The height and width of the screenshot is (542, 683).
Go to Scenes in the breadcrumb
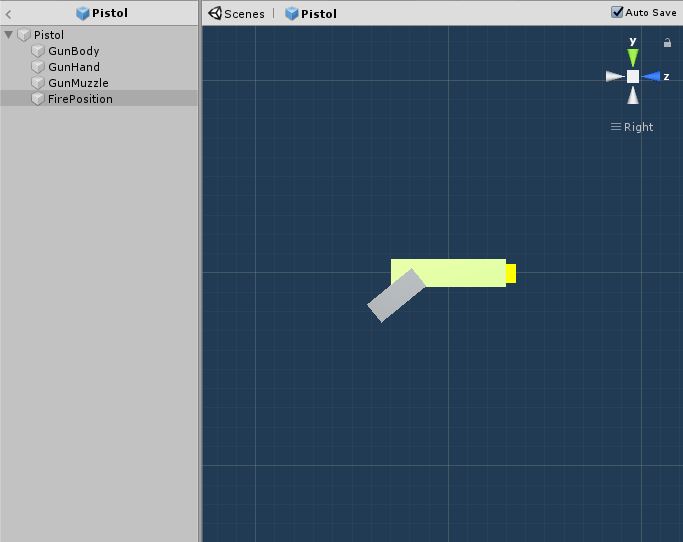[x=244, y=14]
